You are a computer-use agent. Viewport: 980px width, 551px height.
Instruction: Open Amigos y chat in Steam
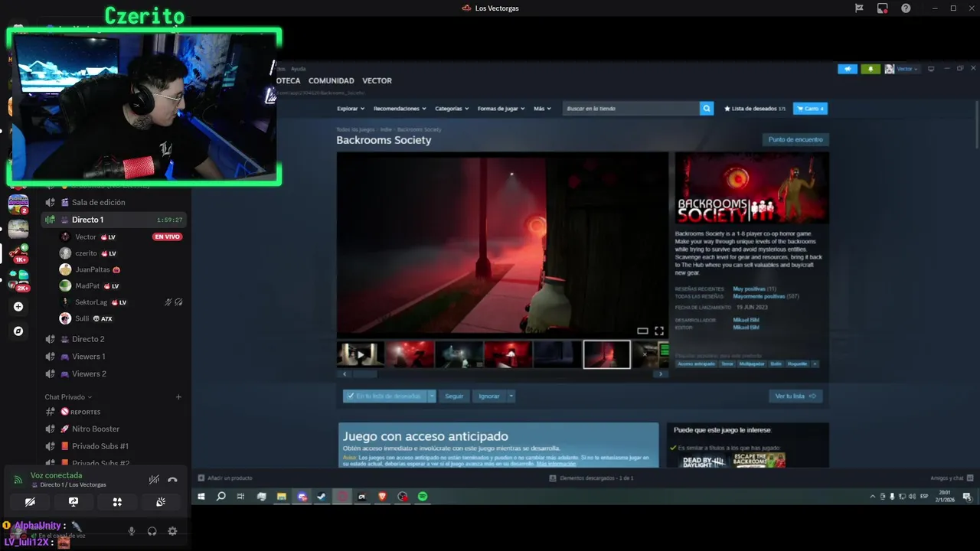952,478
